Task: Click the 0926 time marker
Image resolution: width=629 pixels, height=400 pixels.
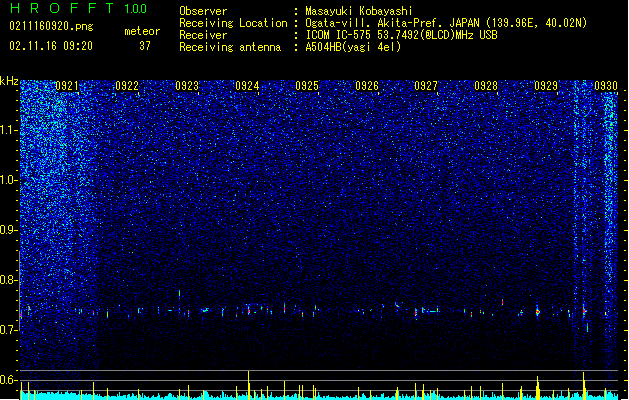Action: click(367, 86)
